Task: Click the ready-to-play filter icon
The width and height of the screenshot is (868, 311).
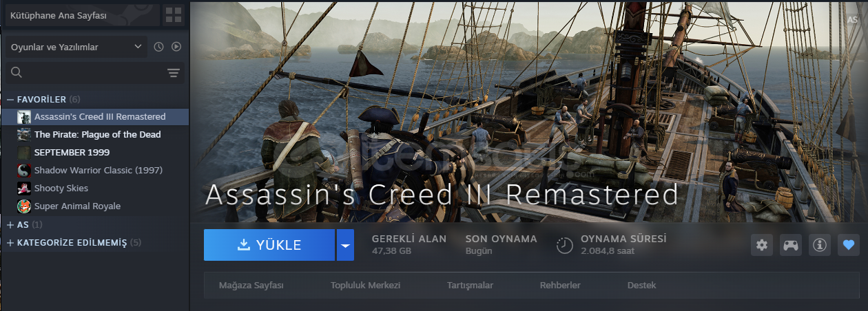Action: click(176, 47)
